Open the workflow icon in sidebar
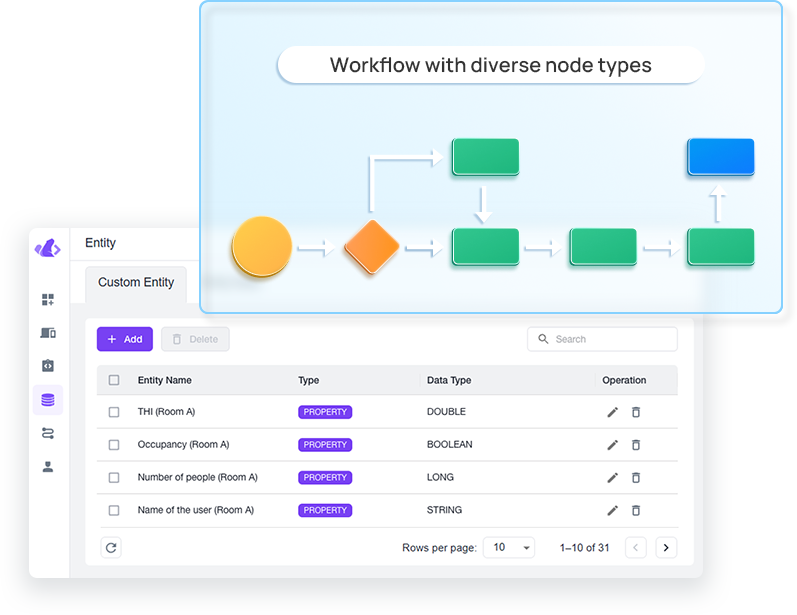This screenshot has height=615, width=797. [48, 433]
